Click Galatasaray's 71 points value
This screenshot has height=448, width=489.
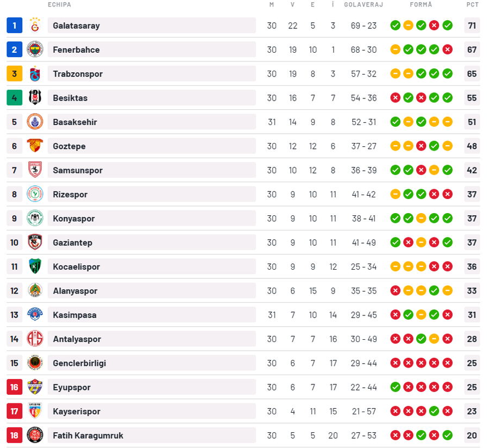click(472, 26)
